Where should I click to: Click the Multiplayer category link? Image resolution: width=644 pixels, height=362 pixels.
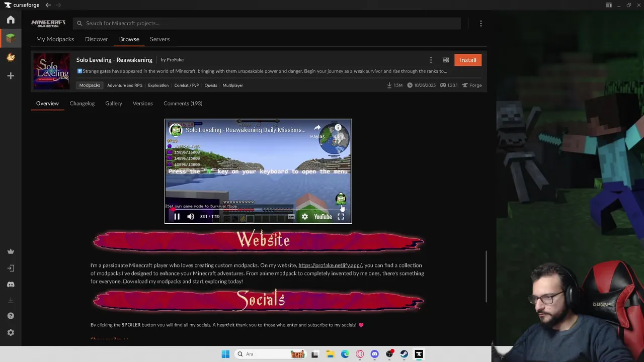pos(232,85)
